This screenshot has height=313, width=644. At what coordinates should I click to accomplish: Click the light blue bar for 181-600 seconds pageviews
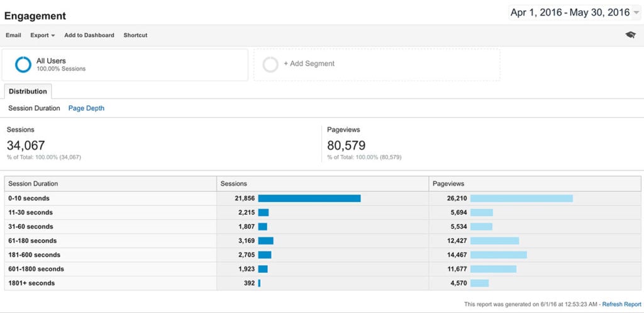coord(499,255)
